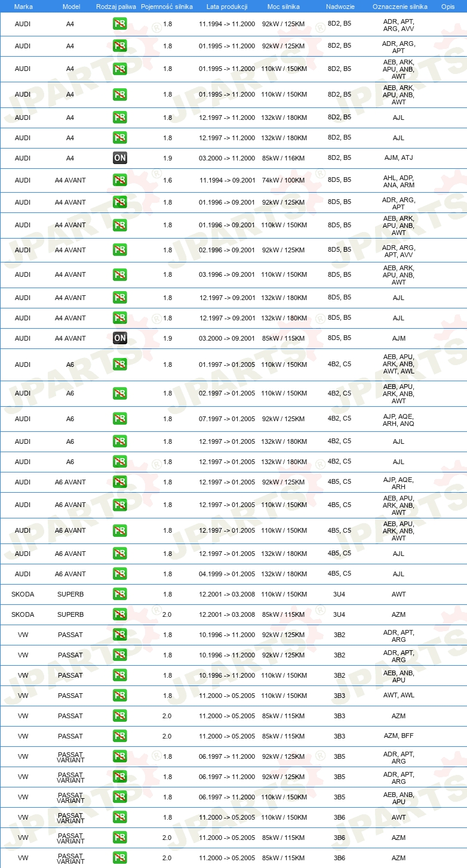Select the 'AJM, ATJ' engine code cell
This screenshot has height=868, width=467.
tap(399, 158)
